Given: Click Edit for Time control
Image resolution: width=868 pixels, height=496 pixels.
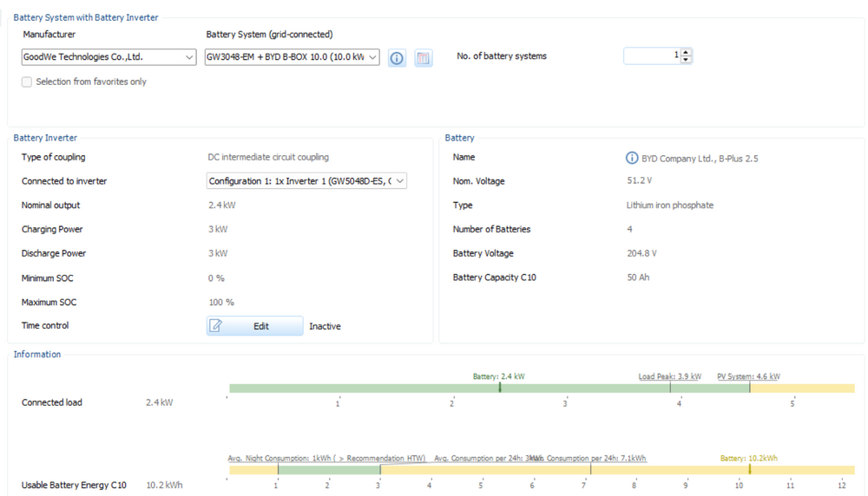Looking at the screenshot, I should tap(254, 326).
